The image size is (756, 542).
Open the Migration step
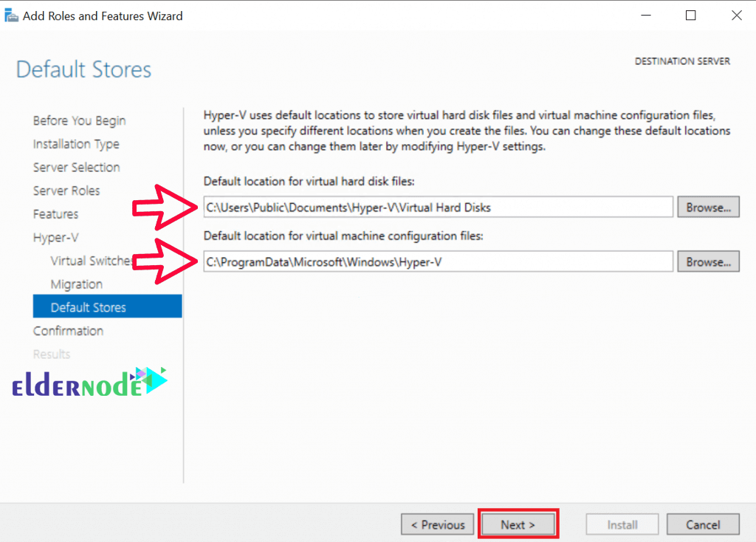77,284
